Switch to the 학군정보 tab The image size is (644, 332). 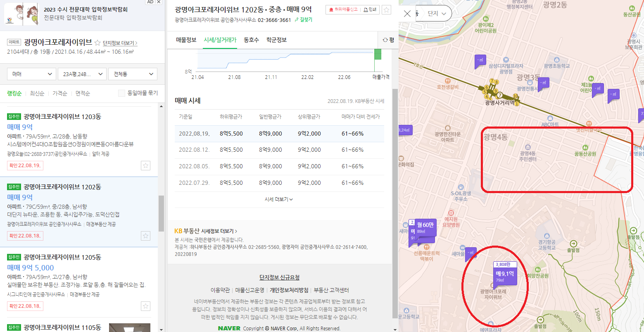[x=276, y=40]
